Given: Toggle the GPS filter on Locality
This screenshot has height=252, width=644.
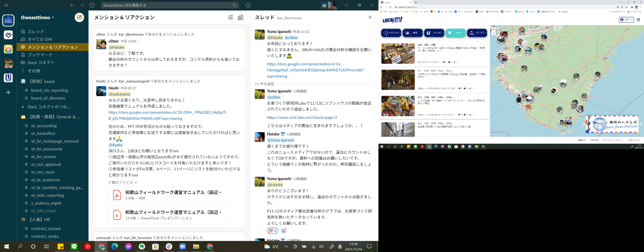Looking at the screenshot, I should tap(455, 33).
